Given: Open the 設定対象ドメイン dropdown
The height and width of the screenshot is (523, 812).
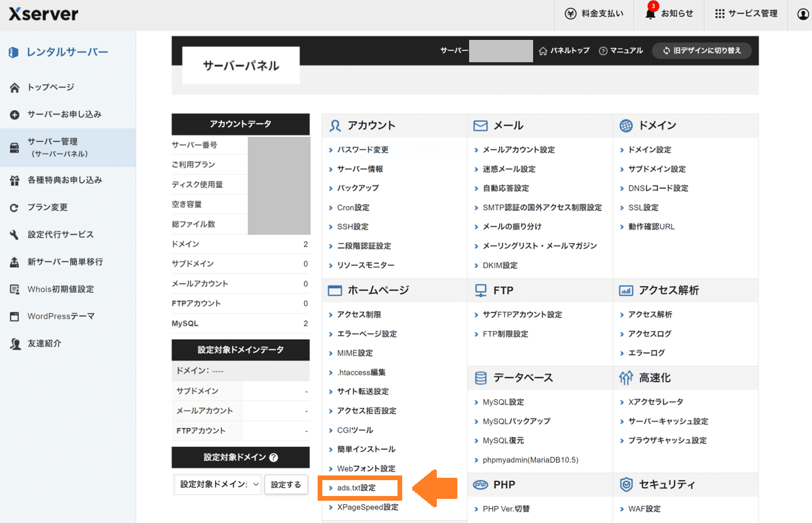Looking at the screenshot, I should click(x=218, y=484).
